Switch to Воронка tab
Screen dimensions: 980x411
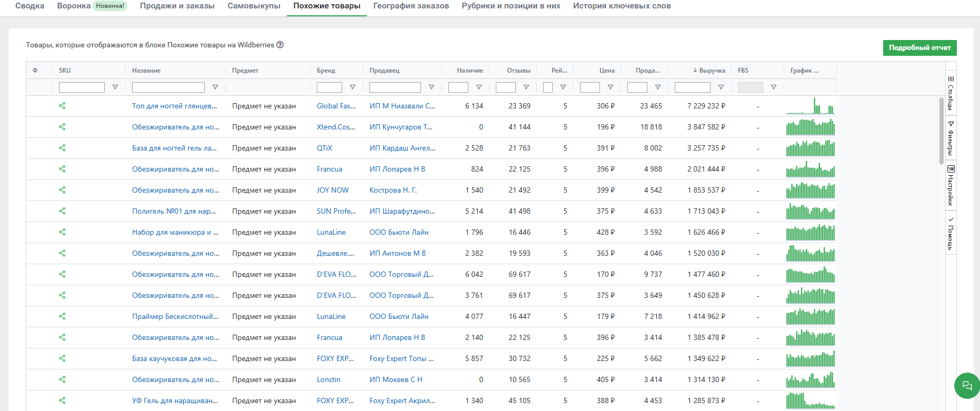tap(74, 6)
